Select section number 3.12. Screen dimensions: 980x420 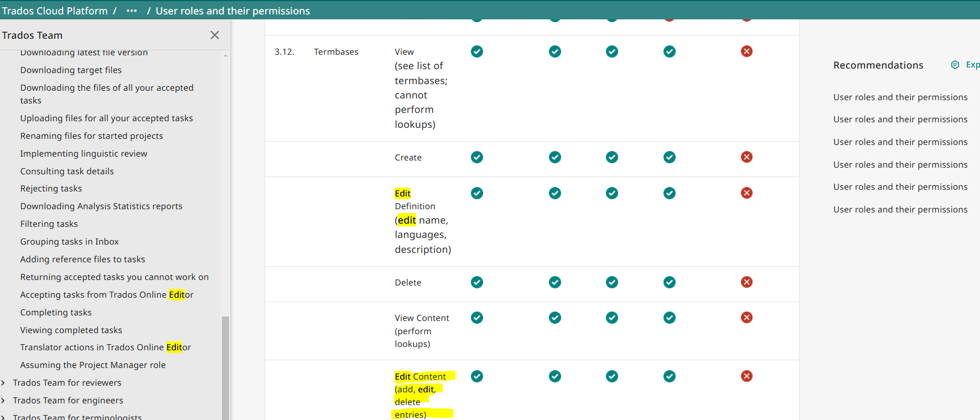284,52
